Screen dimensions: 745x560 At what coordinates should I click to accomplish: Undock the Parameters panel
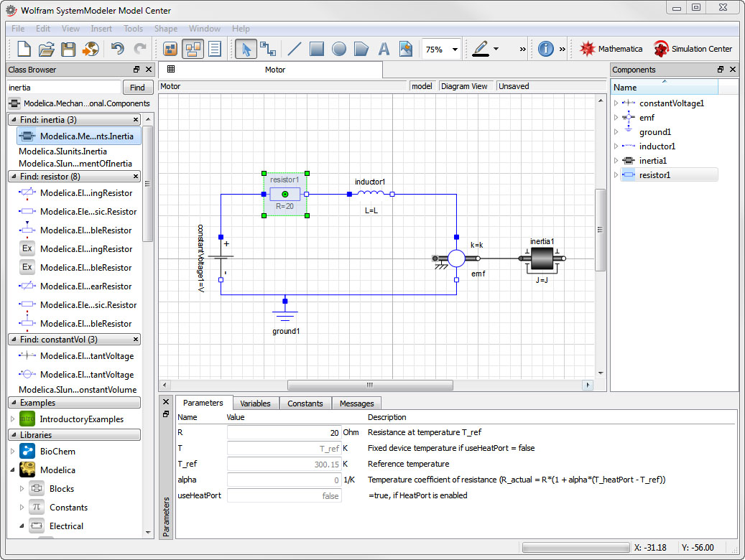[166, 414]
